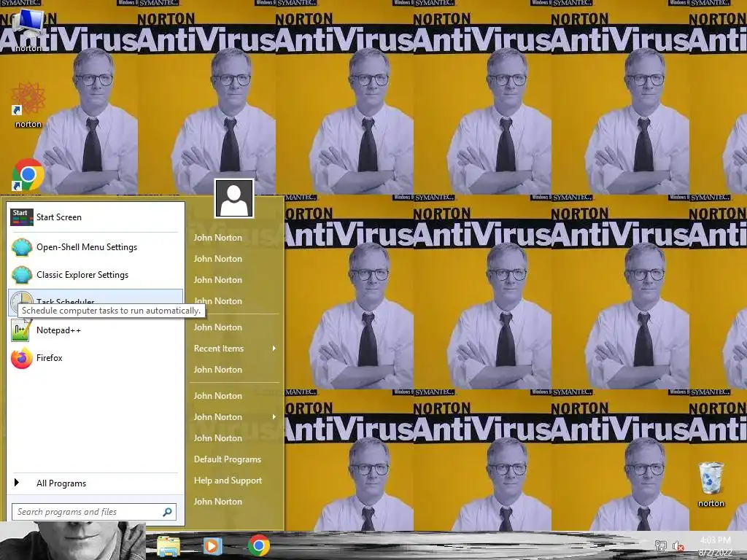Screen dimensions: 747x560
Task: Click the Task Scheduler clock icon
Action: [21, 302]
